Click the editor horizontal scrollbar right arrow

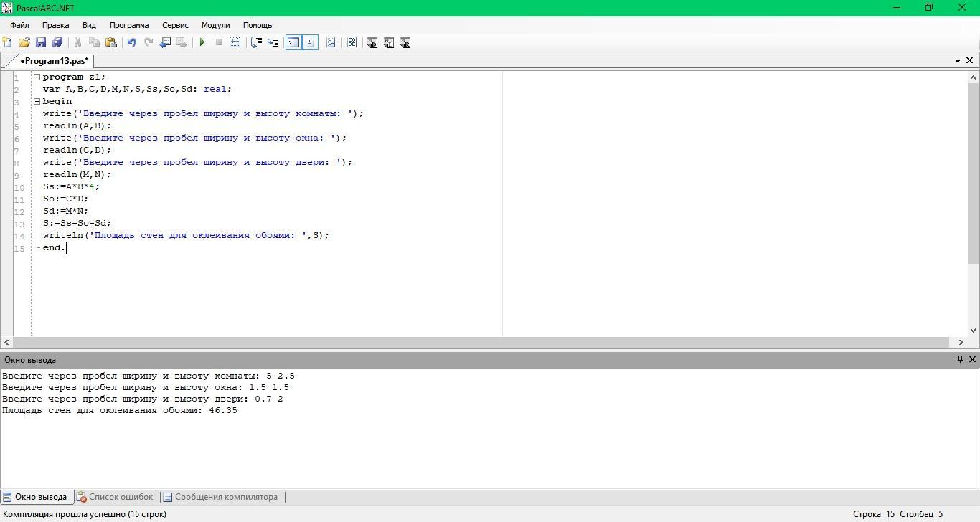(x=961, y=342)
